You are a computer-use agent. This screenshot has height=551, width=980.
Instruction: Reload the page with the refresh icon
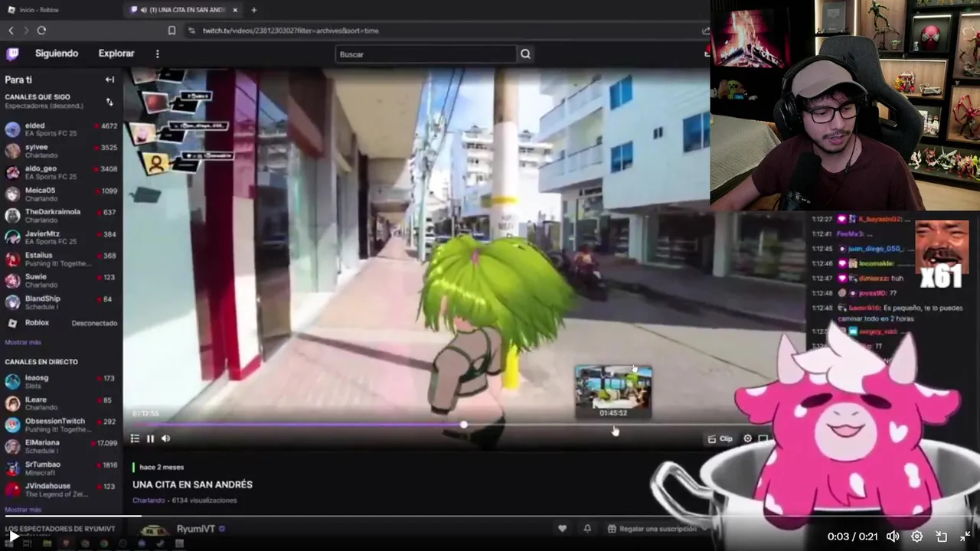(41, 31)
